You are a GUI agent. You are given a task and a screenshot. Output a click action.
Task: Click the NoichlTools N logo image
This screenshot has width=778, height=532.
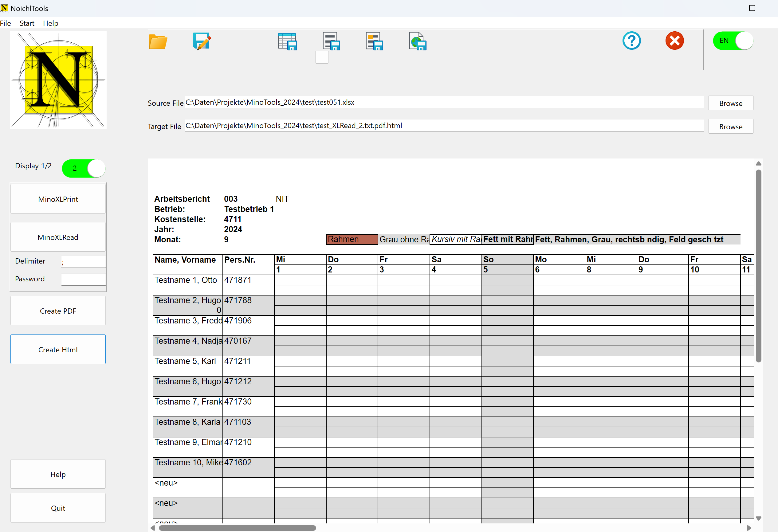tap(58, 80)
